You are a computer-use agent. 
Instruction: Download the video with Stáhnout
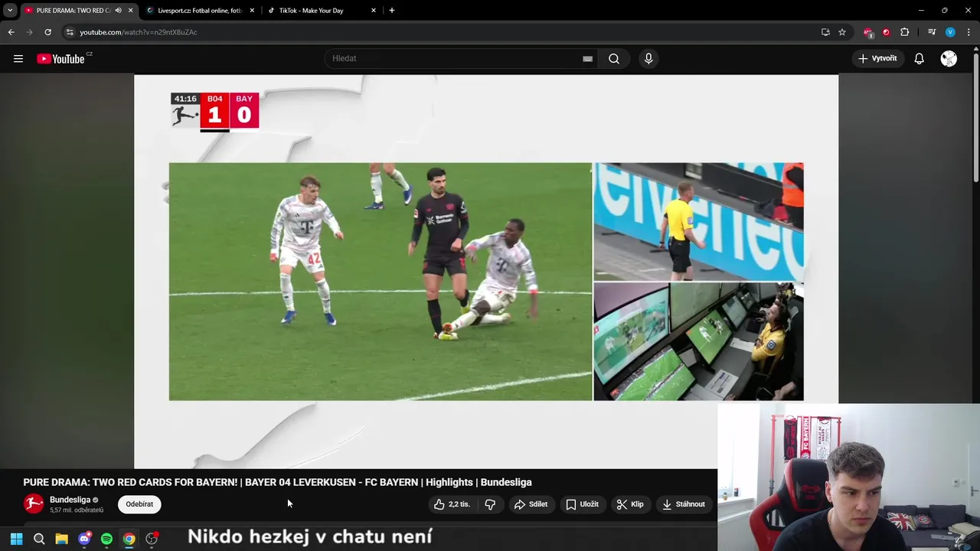tap(684, 504)
